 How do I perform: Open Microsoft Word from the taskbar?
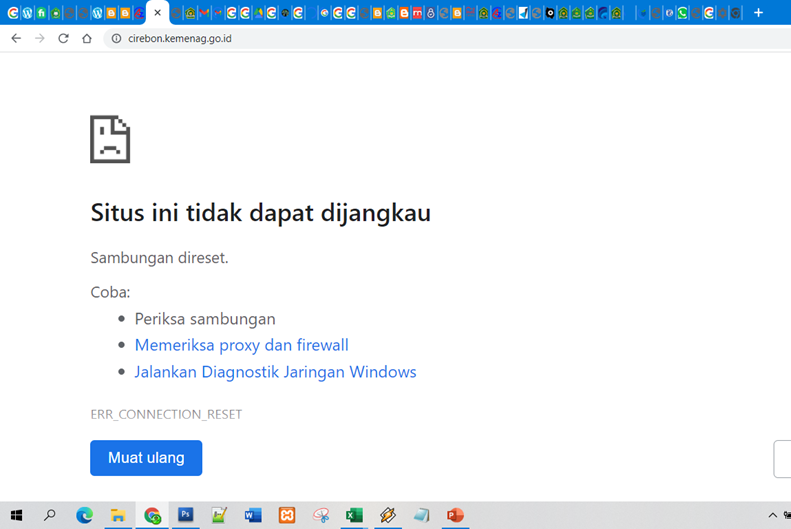[253, 515]
